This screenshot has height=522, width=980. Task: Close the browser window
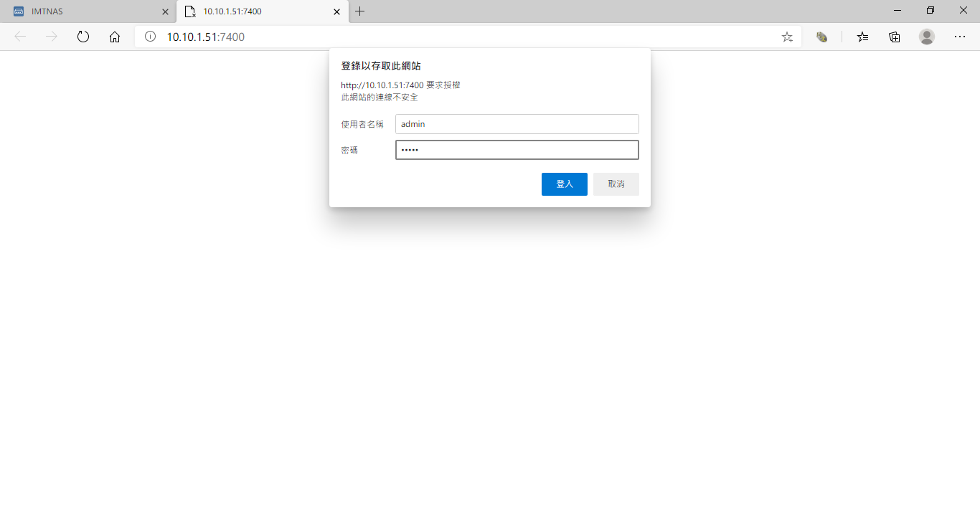(963, 11)
